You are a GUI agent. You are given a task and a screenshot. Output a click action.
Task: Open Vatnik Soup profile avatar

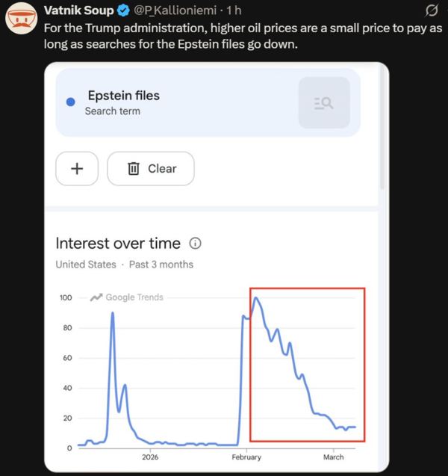(x=21, y=18)
